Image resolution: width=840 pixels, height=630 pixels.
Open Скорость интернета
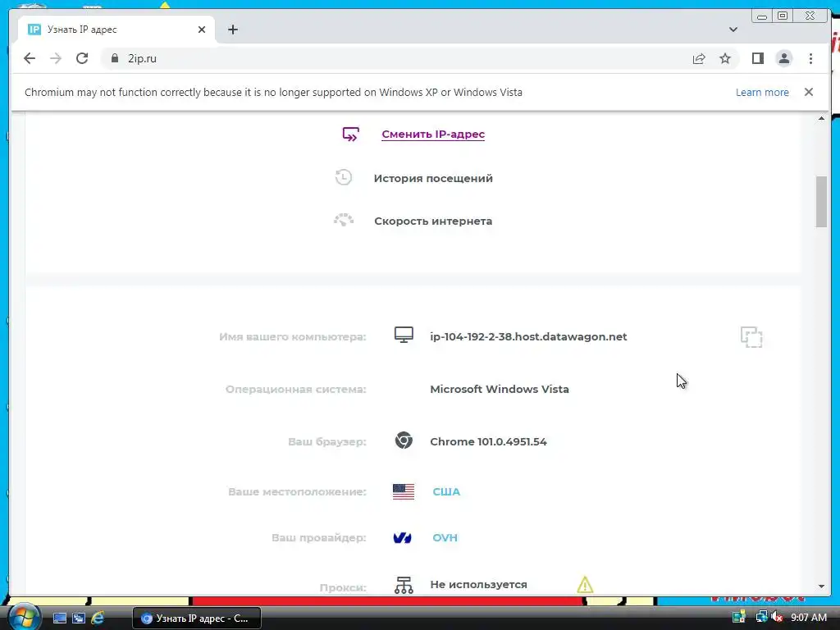coord(433,221)
